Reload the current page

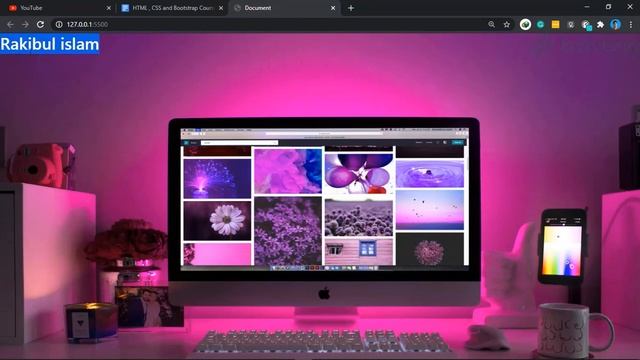click(x=40, y=24)
